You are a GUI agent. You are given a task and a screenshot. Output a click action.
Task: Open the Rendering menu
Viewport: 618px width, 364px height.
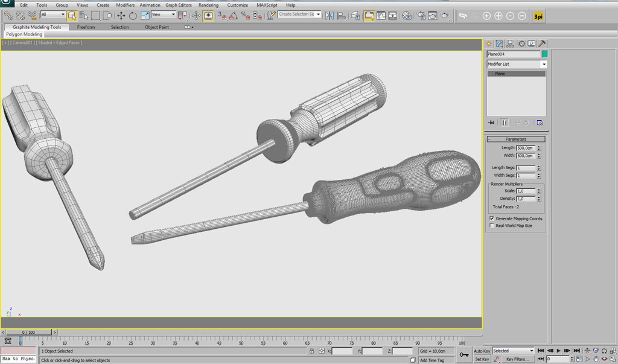click(208, 5)
